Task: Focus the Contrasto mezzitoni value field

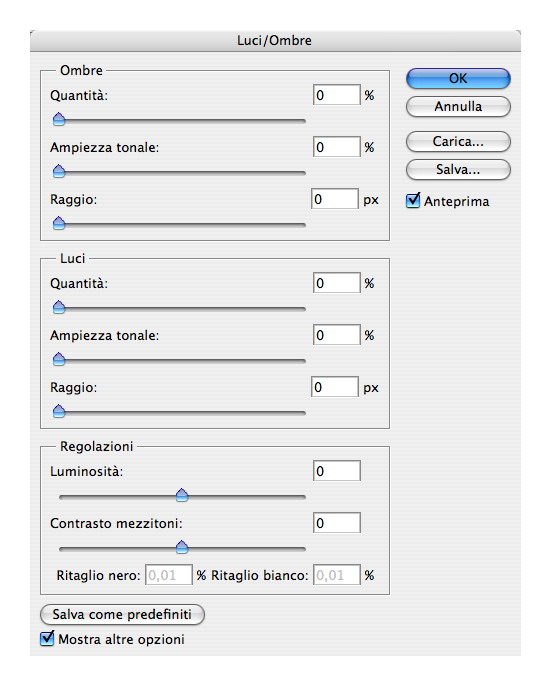Action: 337,523
